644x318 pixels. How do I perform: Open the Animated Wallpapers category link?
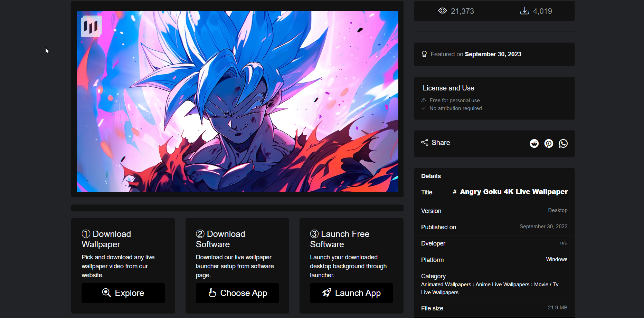point(446,285)
